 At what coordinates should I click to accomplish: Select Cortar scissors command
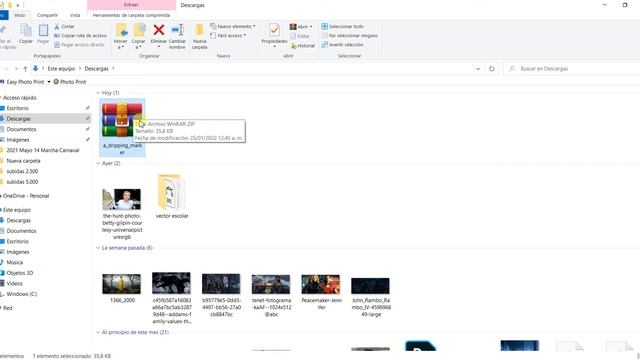click(64, 26)
